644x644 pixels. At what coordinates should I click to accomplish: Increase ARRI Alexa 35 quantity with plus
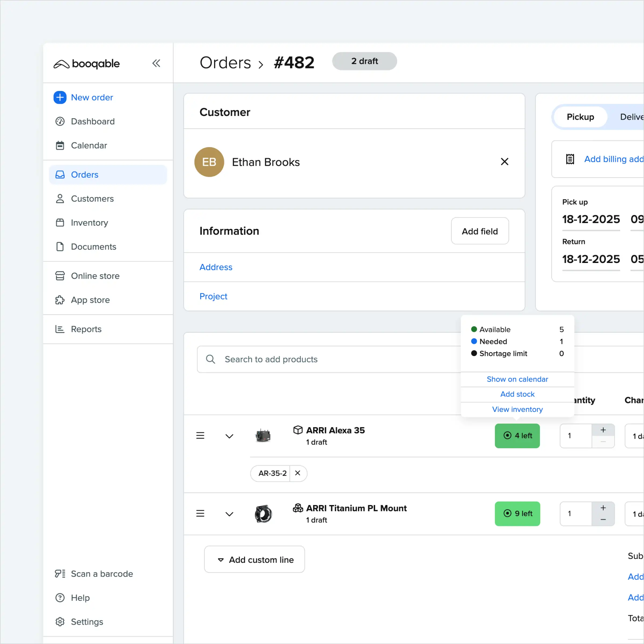tap(603, 430)
